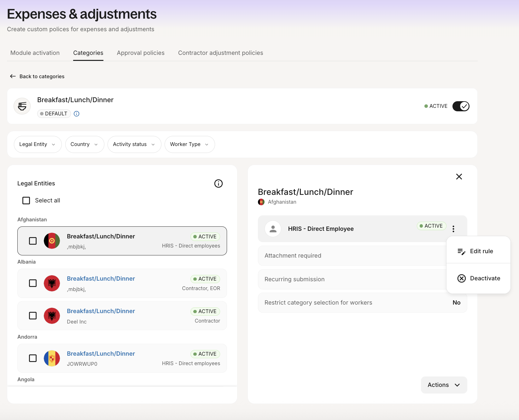Tick the checkbox for the Afghanistan ,mbjbkj, row
This screenshot has height=420, width=519.
pyautogui.click(x=33, y=241)
